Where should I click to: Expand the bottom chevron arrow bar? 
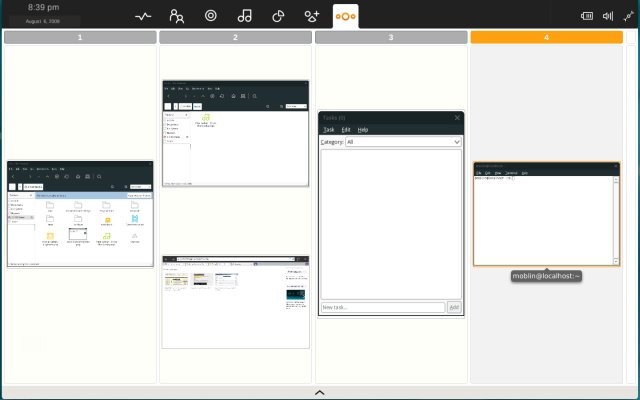click(x=319, y=393)
